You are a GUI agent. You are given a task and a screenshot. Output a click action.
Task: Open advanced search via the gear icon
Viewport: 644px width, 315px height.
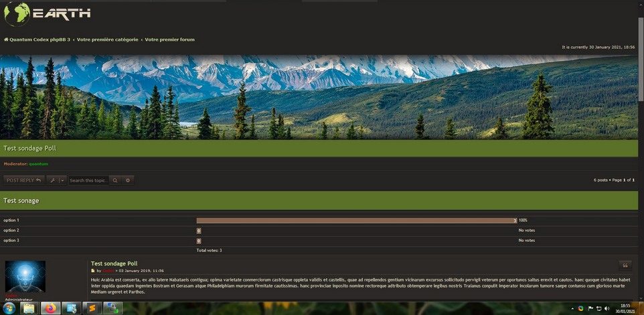point(128,180)
